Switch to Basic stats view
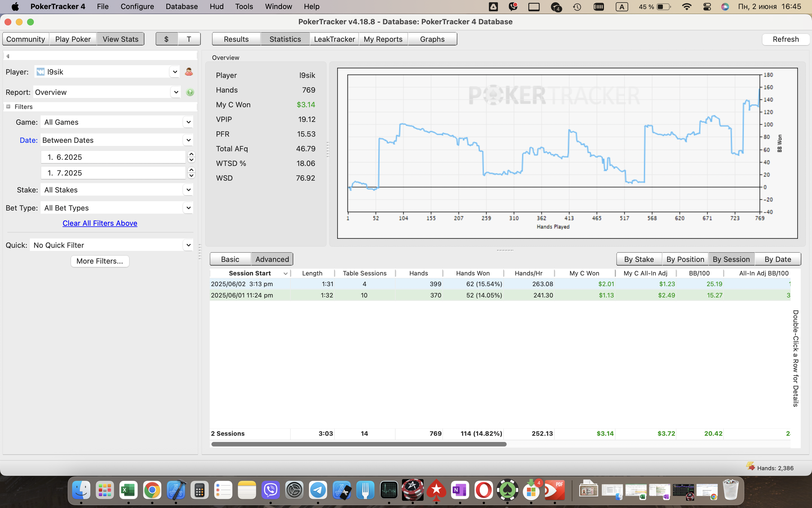This screenshot has width=812, height=508. (230, 259)
